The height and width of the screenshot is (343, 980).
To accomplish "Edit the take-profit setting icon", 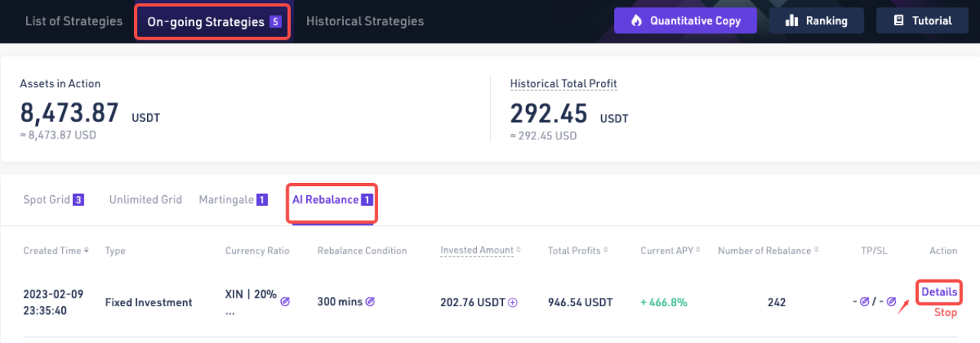I will pyautogui.click(x=864, y=302).
